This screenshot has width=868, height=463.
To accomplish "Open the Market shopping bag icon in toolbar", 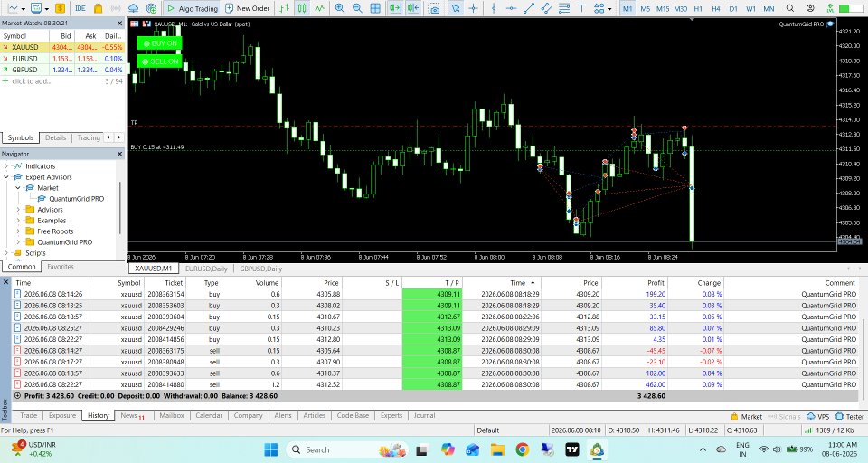I will 98,8.
